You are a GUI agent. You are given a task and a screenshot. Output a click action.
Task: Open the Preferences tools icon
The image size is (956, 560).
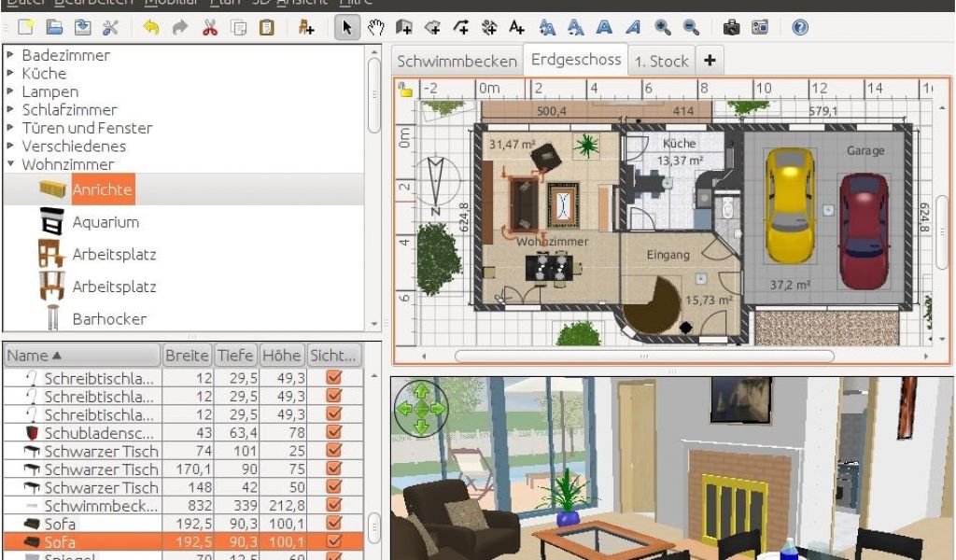(110, 28)
